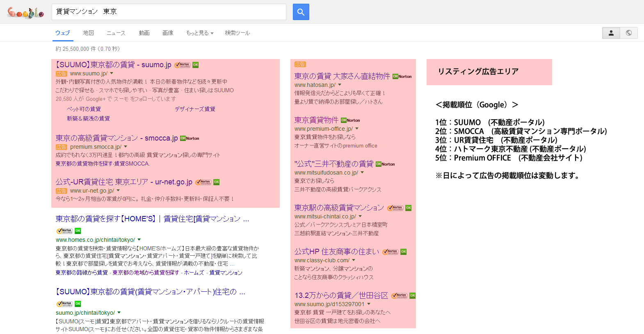Click Norton badge beside 東京駅の高級賃貸マンション

tap(395, 208)
